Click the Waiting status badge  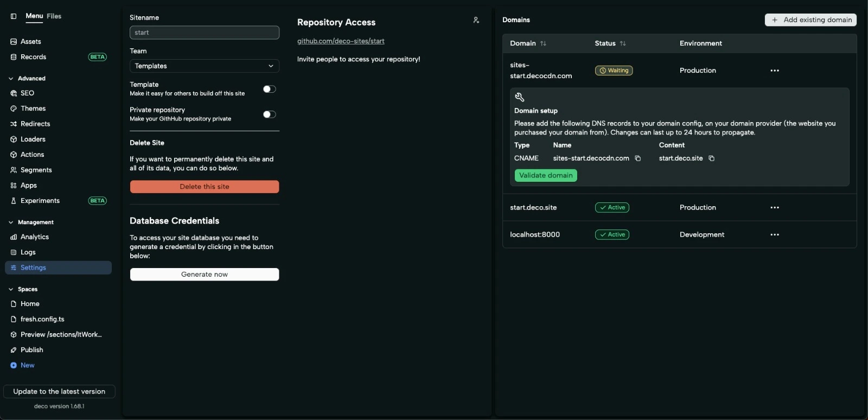(x=614, y=71)
